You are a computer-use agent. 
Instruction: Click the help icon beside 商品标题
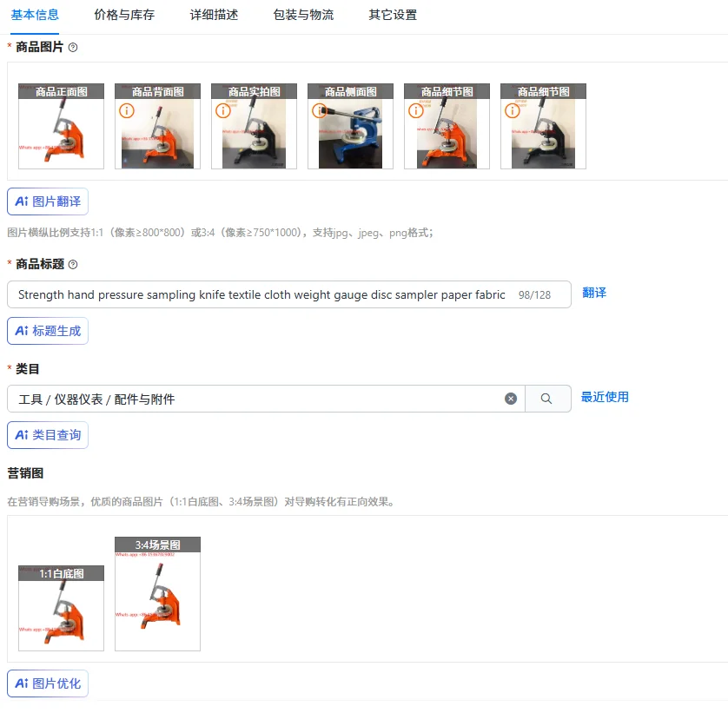[x=73, y=265]
